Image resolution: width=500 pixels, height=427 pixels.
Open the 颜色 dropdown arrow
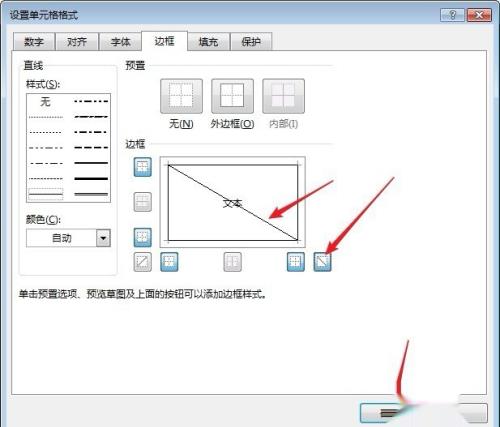click(x=103, y=238)
